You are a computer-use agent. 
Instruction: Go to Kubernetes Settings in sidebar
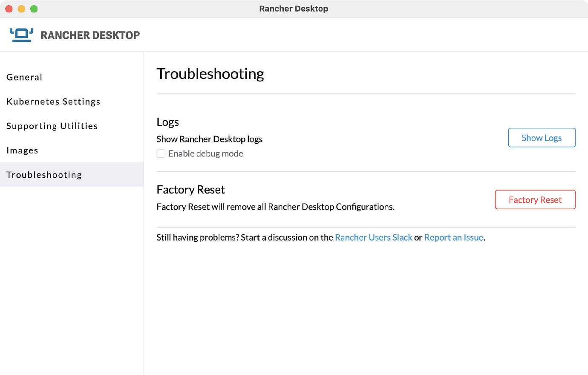click(x=53, y=101)
